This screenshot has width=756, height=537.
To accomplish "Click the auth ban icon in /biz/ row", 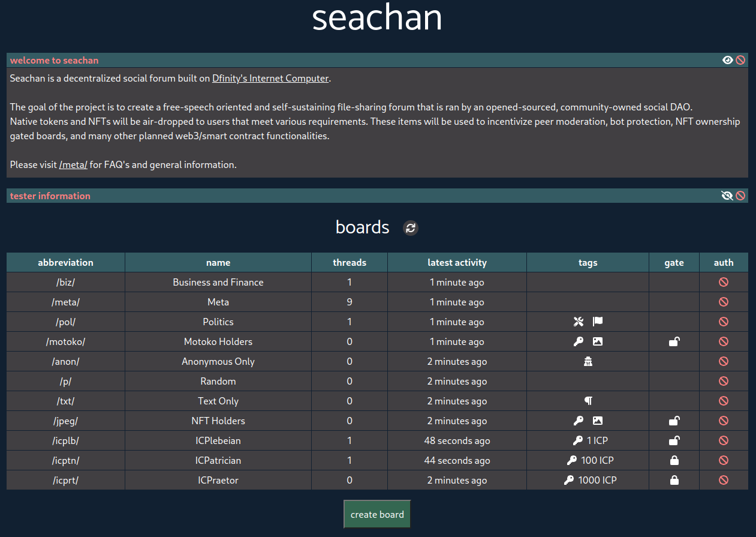I will tap(724, 282).
